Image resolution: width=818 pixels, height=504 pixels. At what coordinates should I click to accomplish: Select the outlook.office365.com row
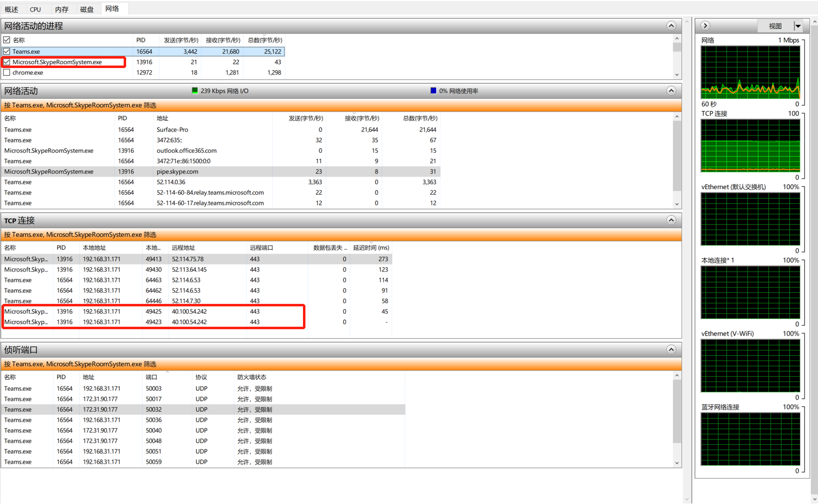221,150
